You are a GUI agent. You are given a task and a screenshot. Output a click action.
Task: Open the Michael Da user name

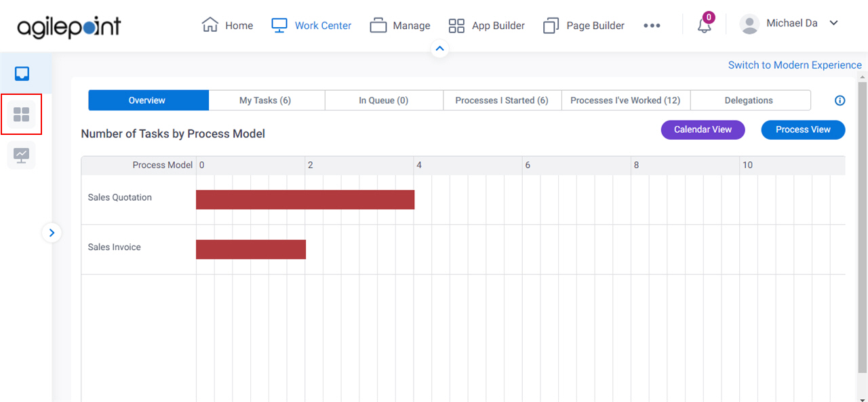pos(791,23)
